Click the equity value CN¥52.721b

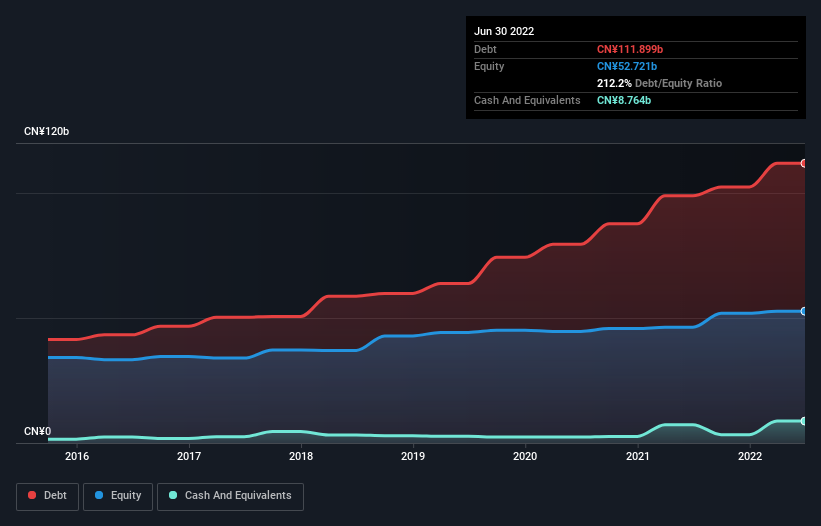coord(627,66)
